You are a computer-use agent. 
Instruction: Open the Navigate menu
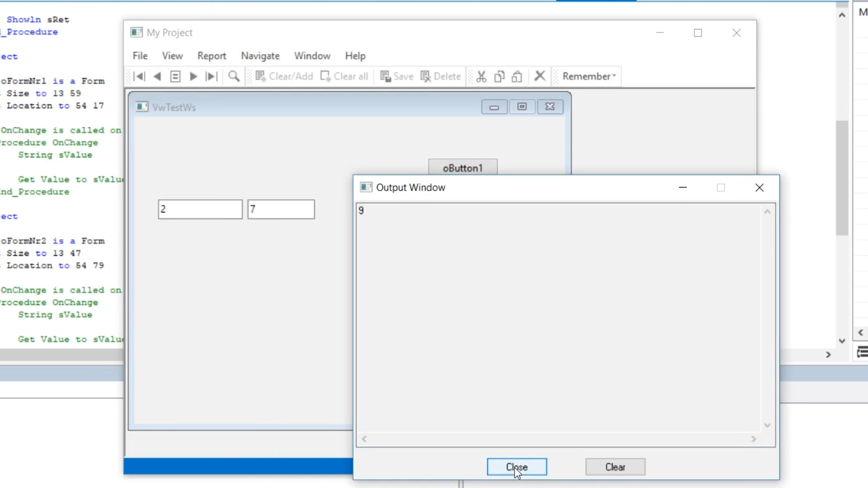tap(260, 56)
